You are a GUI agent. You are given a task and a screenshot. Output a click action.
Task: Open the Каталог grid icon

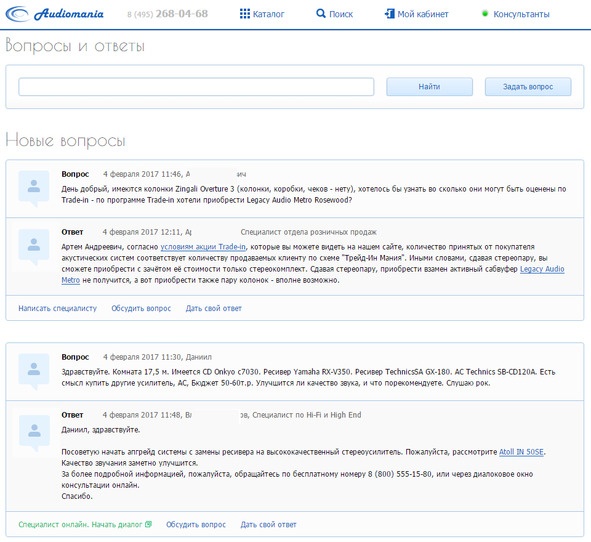pos(245,14)
